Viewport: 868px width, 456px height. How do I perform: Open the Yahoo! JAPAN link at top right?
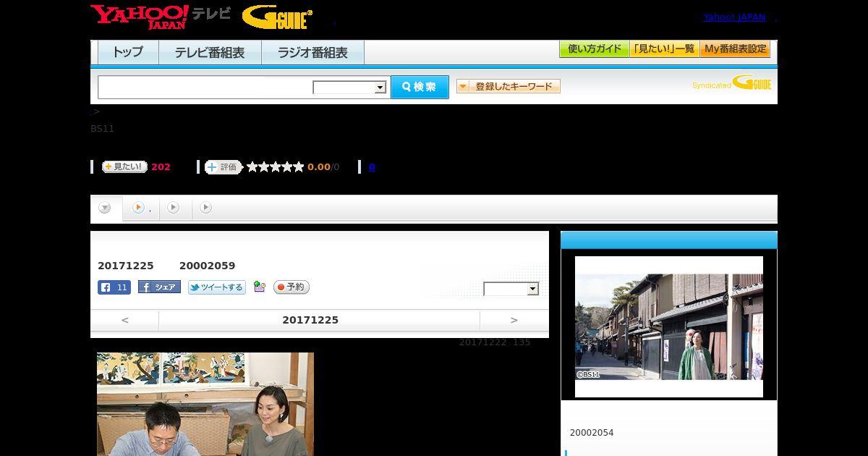734,17
